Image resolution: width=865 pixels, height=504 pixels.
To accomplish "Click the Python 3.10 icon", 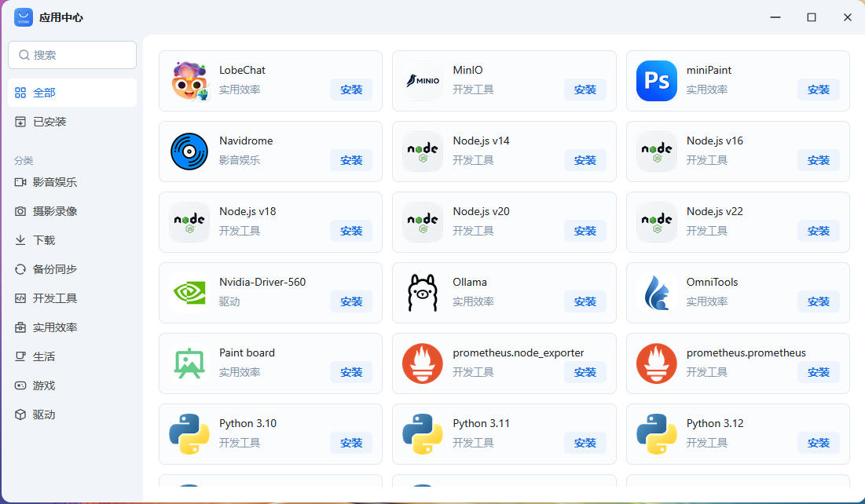I will tap(189, 433).
